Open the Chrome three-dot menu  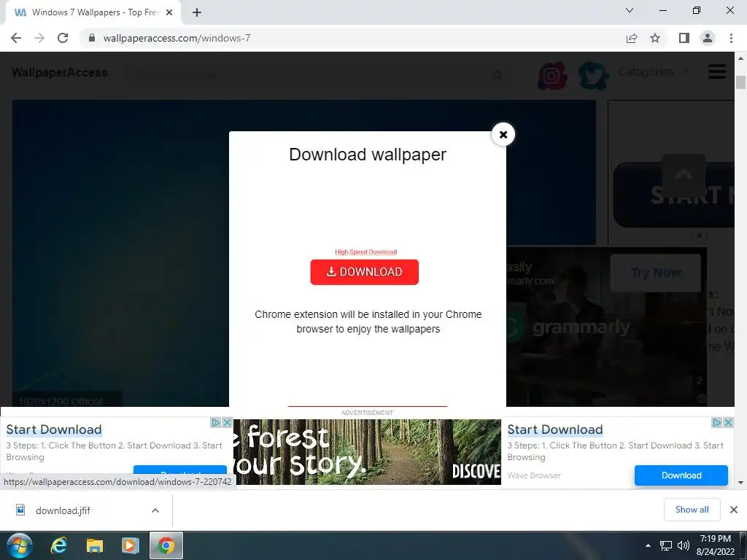coord(731,38)
